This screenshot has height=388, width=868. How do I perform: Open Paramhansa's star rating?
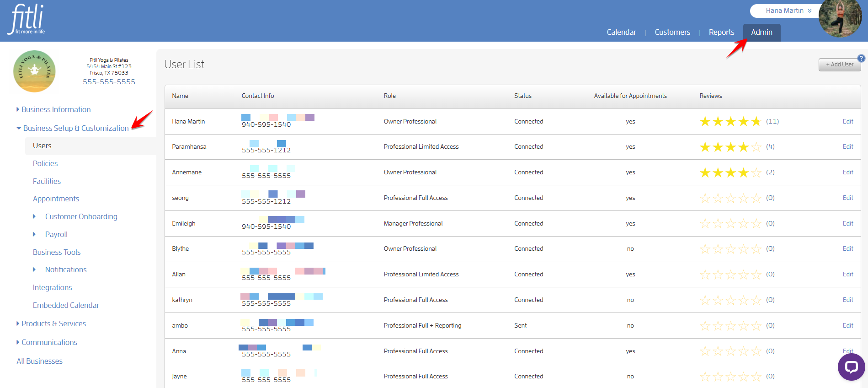pos(730,147)
